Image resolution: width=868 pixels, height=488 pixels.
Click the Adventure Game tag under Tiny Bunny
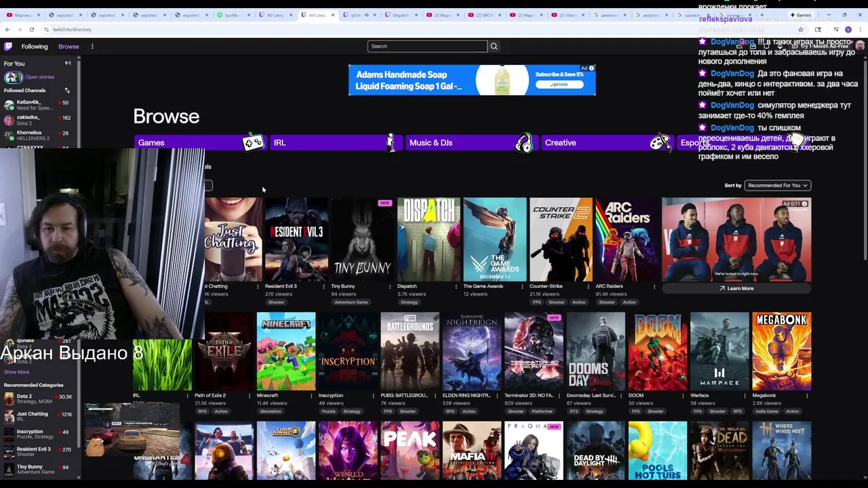(x=351, y=302)
